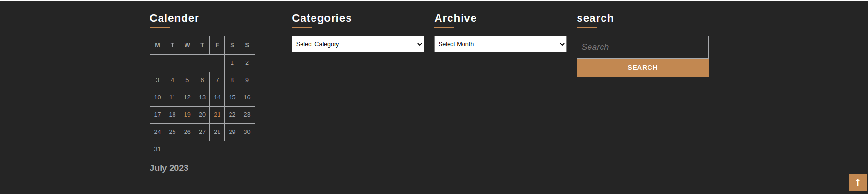Screen dimensions: 868x194
Task: Select calendar date 16
Action: point(247,97)
